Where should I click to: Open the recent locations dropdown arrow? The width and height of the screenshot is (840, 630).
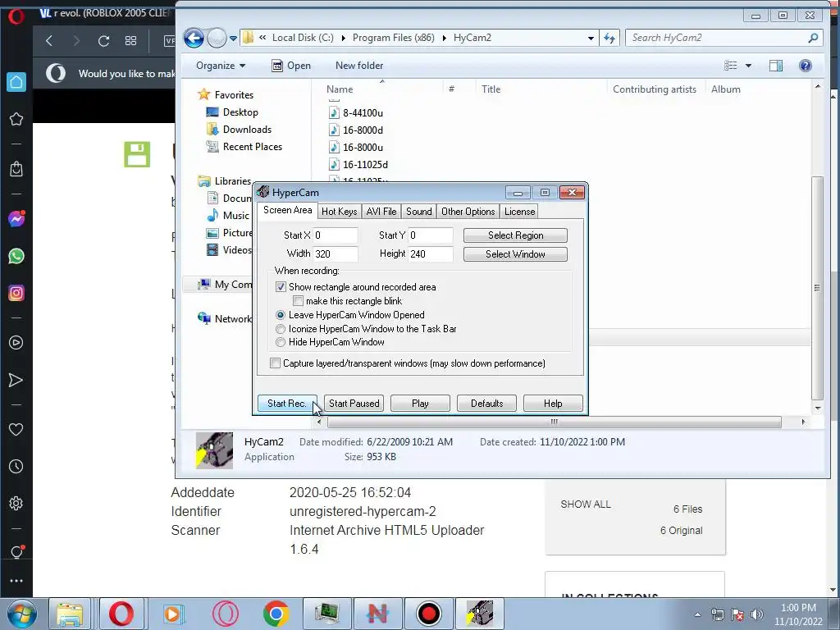[233, 39]
